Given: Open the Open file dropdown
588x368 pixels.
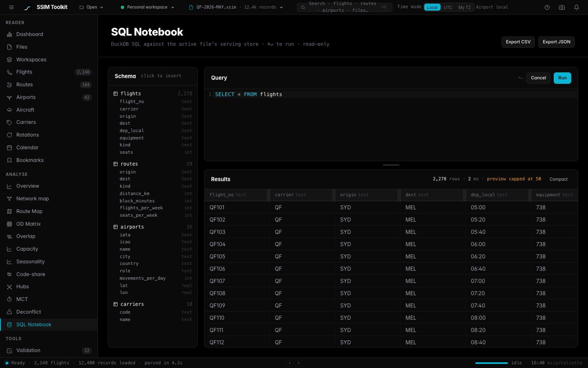Looking at the screenshot, I should coord(91,7).
